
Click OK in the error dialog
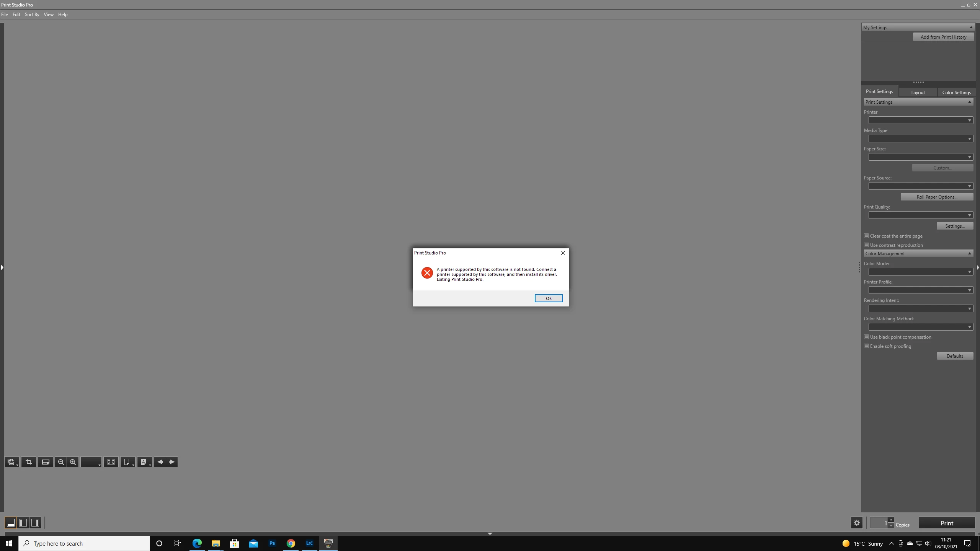click(548, 298)
